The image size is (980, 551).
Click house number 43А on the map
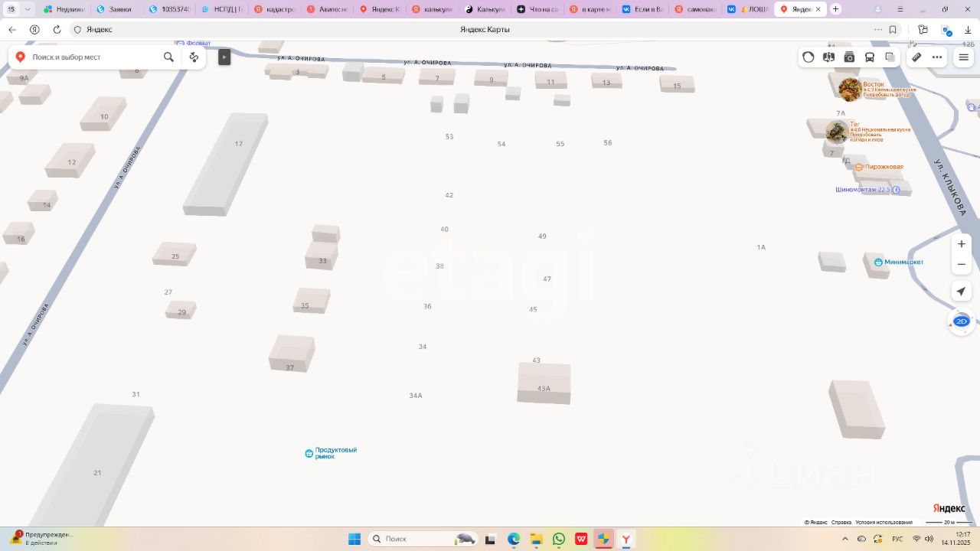544,389
